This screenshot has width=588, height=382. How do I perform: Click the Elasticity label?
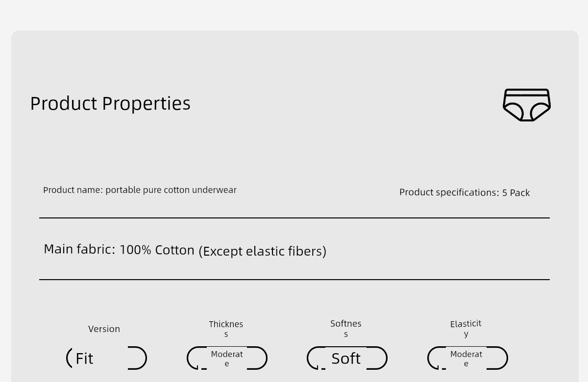(466, 329)
